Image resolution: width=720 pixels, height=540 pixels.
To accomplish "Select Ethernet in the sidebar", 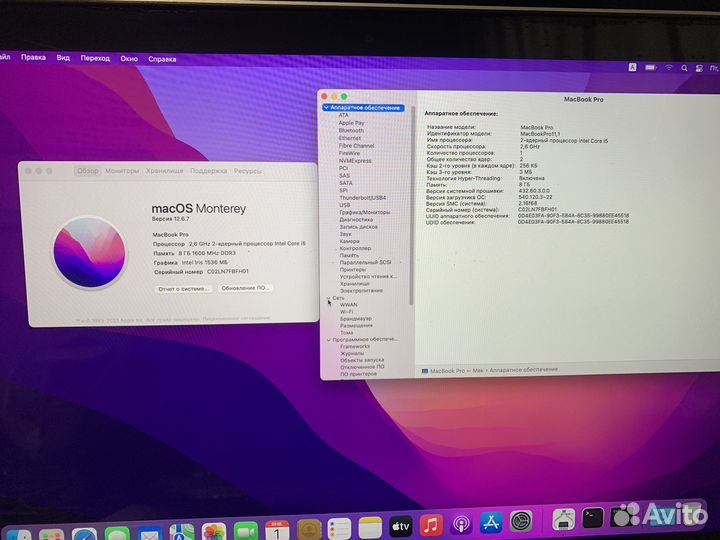I will tap(350, 138).
